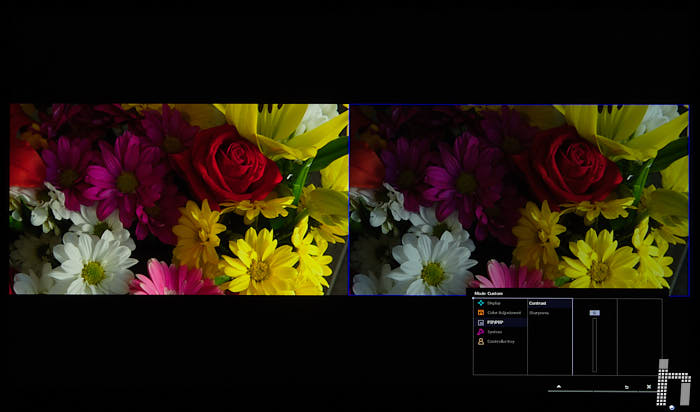This screenshot has width=700, height=412.
Task: Select the highlighted PIP/PBP menu item
Action: 500,322
